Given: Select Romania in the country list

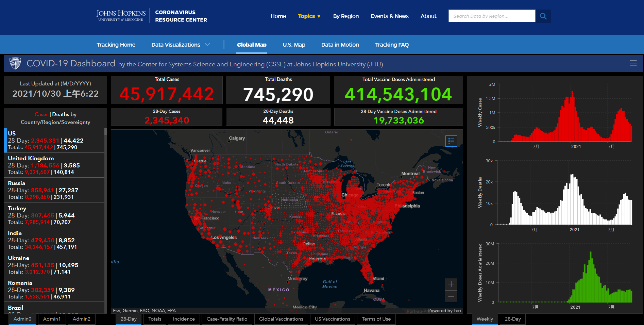Looking at the screenshot, I should [54, 290].
